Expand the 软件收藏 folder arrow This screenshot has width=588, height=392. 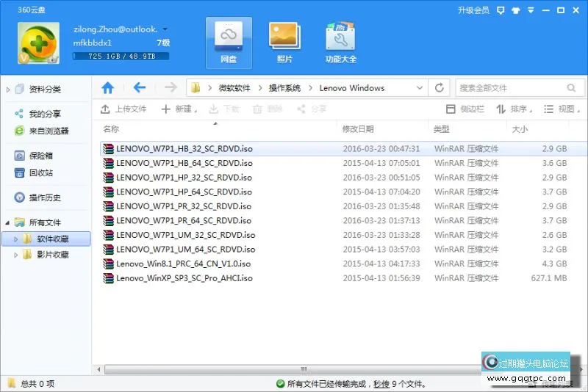[15, 239]
